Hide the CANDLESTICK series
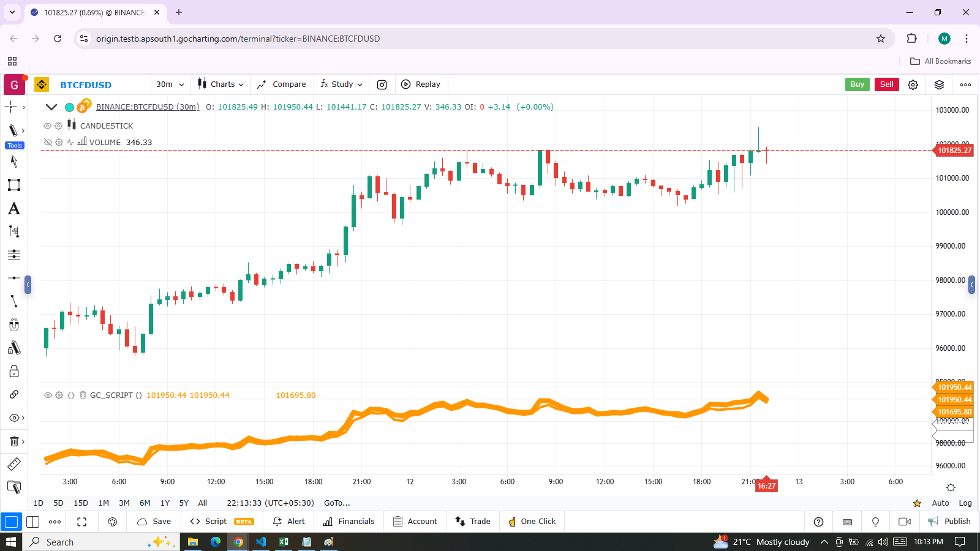Screen dimensions: 980x551 tap(47, 126)
